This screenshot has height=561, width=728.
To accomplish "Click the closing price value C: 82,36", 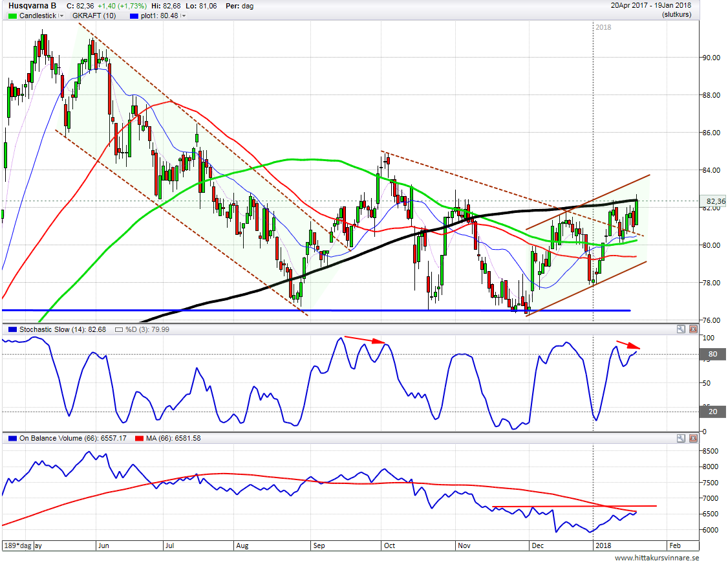I will pyautogui.click(x=80, y=6).
